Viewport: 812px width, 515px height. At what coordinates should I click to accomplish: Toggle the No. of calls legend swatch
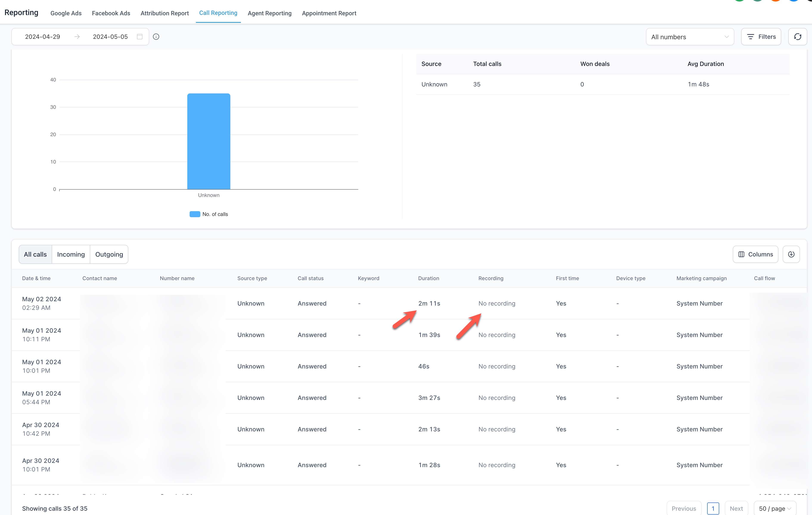tap(195, 214)
